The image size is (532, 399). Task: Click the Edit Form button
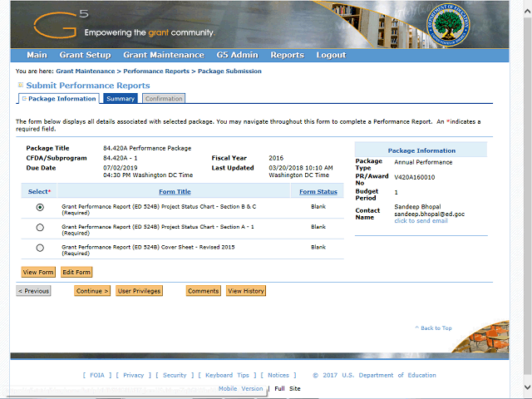click(x=76, y=272)
